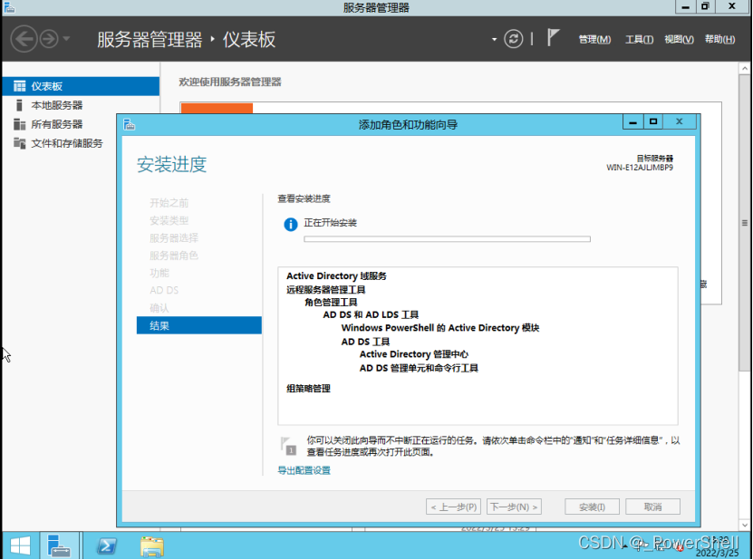Viewport: 753px width, 560px height.
Task: Open the 工具(T) menu
Action: pos(639,39)
